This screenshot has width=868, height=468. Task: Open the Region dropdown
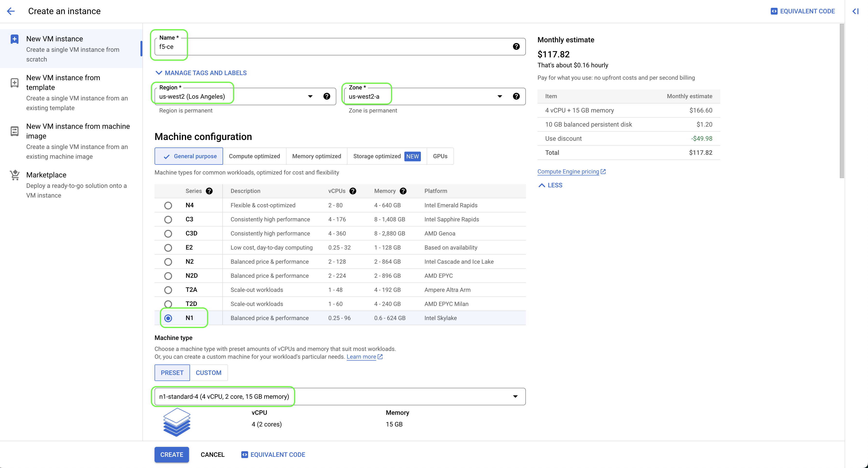pos(310,96)
